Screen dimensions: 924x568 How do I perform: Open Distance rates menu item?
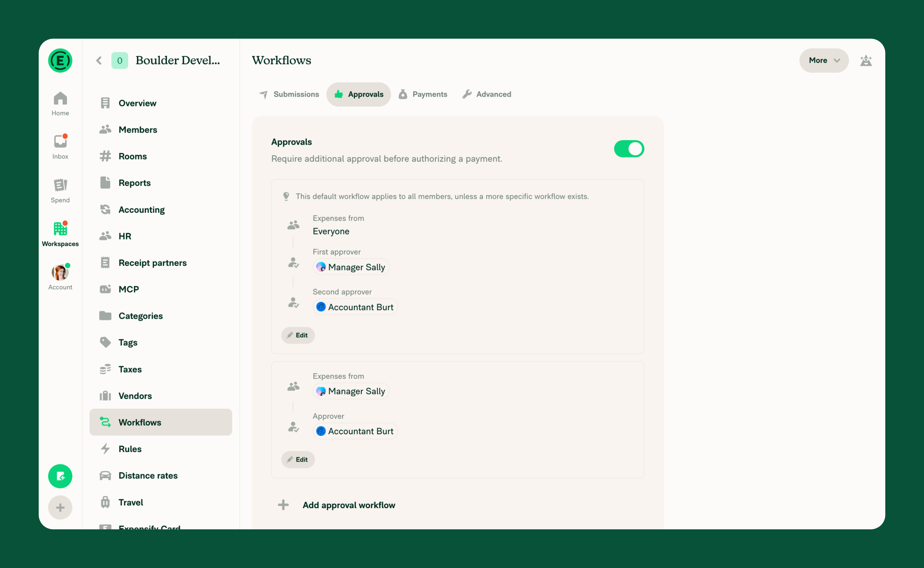(x=161, y=476)
